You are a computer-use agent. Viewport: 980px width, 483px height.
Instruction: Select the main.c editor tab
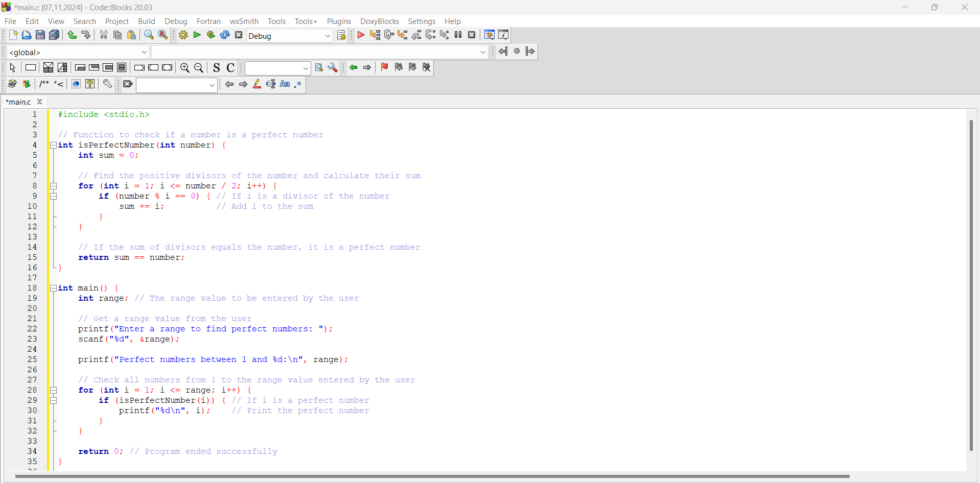[20, 102]
